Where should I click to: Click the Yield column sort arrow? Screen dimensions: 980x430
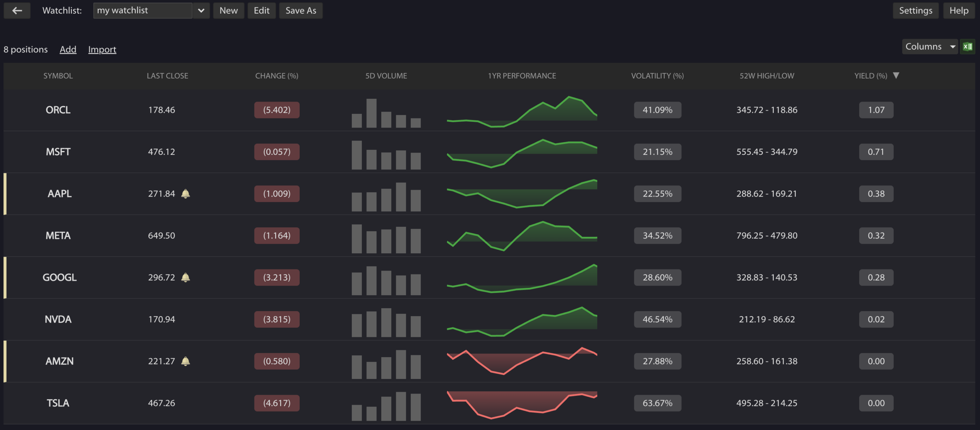pos(896,75)
